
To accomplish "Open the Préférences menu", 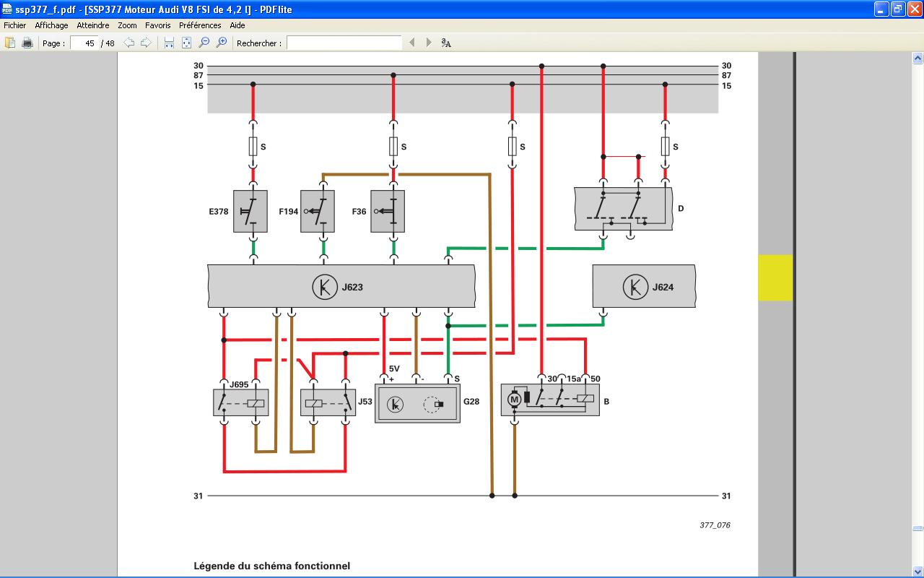I will click(201, 25).
